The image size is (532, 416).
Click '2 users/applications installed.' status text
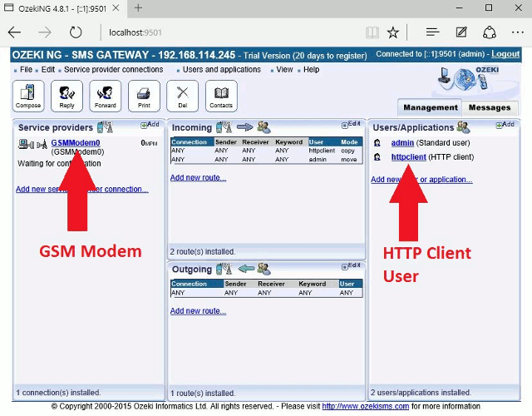pyautogui.click(x=421, y=393)
